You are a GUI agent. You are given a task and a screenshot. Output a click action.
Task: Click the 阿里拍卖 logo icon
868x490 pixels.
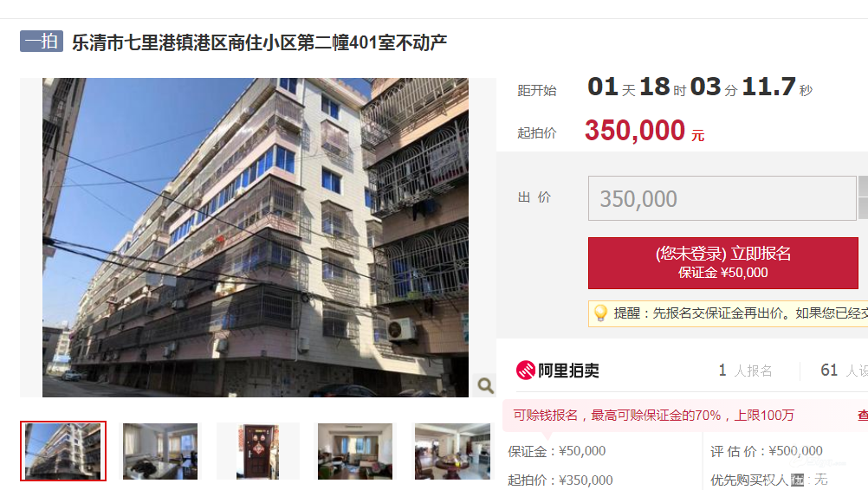(525, 370)
